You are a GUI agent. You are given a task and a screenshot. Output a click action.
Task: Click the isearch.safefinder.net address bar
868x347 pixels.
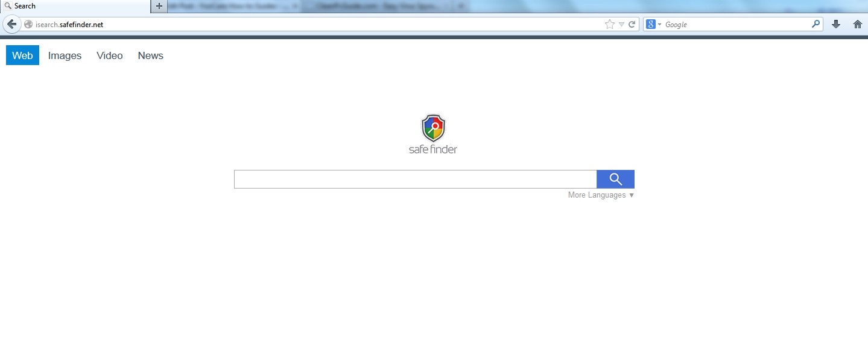pos(314,25)
